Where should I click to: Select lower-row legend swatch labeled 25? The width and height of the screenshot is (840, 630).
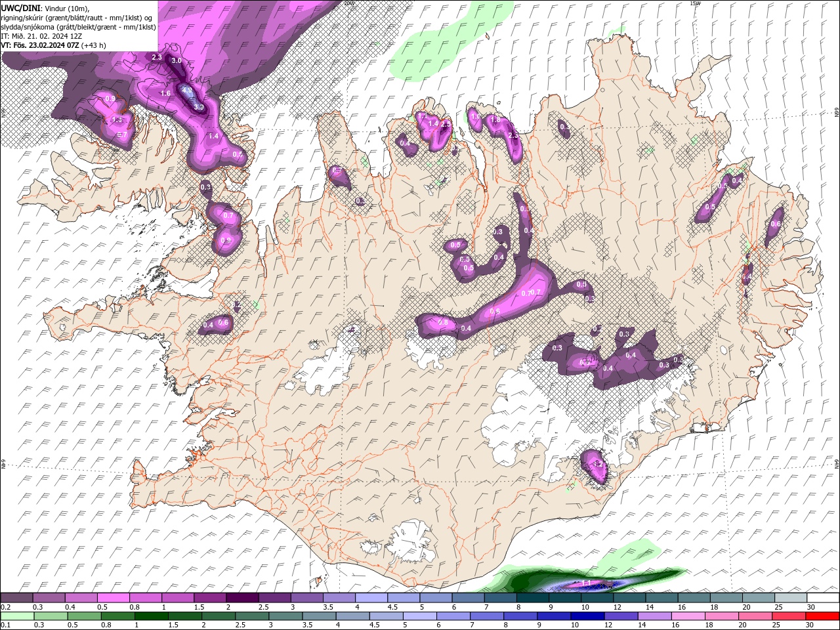coord(788,616)
